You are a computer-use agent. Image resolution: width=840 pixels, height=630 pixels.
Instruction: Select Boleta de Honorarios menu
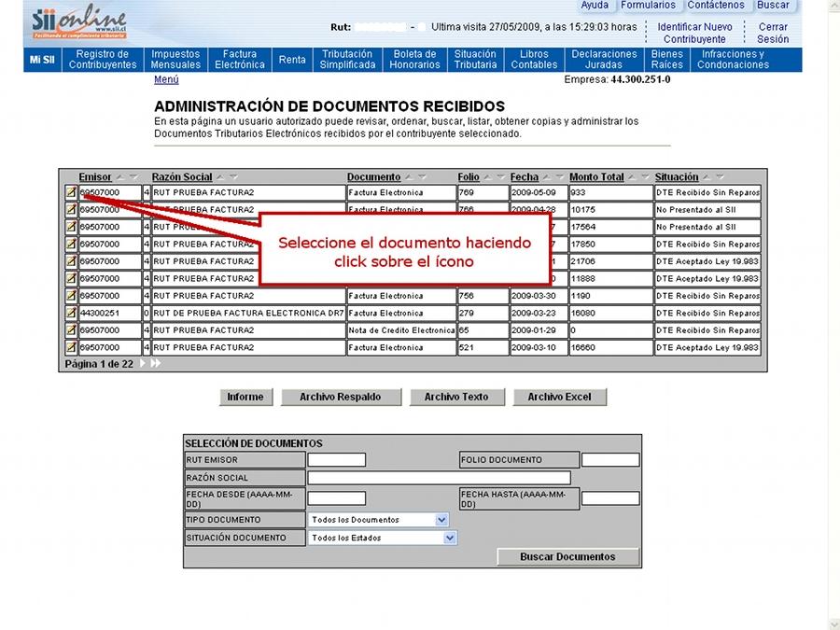[414, 60]
